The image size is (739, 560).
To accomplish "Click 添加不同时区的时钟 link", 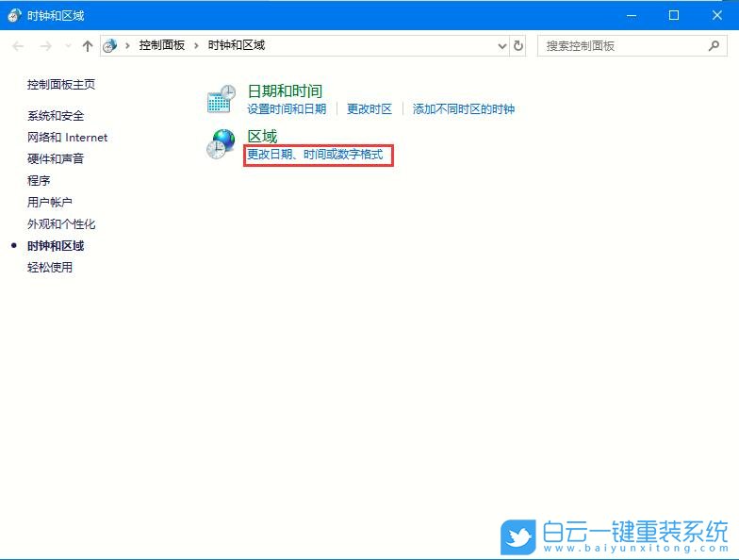I will [x=464, y=109].
